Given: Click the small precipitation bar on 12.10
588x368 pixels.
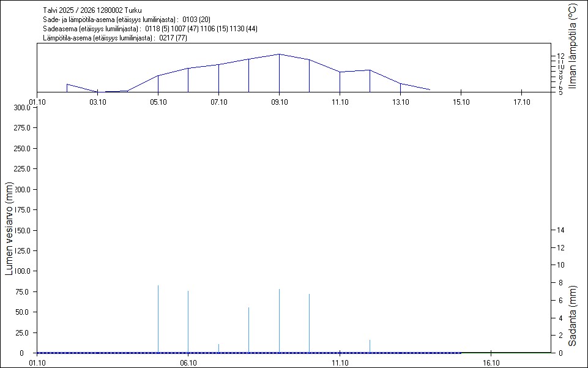Looking at the screenshot, I should (370, 346).
